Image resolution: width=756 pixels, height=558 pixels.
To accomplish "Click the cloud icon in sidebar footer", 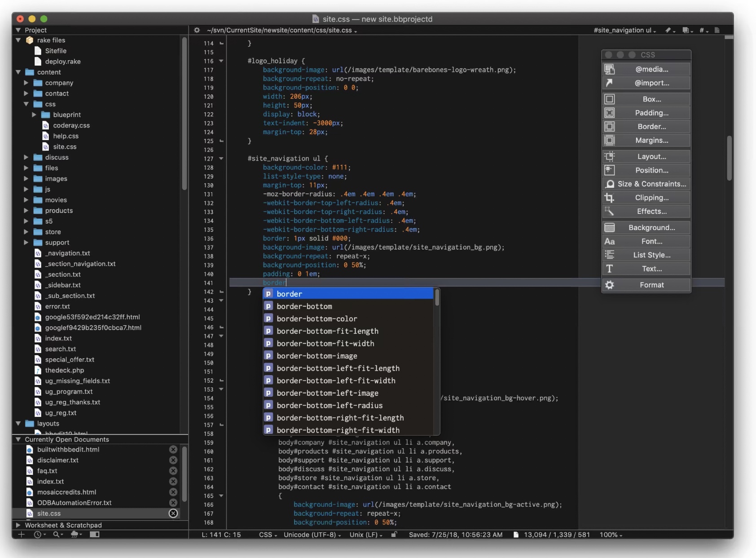I will click(75, 534).
